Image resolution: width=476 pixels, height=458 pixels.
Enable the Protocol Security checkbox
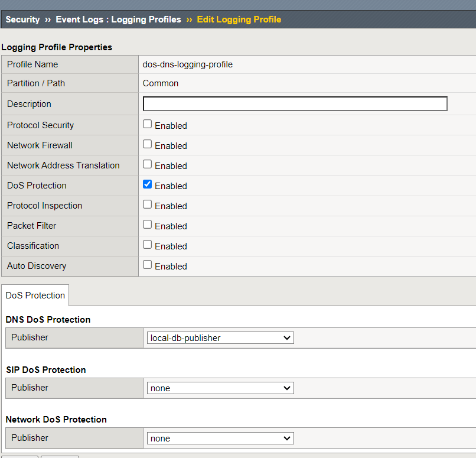pos(148,125)
